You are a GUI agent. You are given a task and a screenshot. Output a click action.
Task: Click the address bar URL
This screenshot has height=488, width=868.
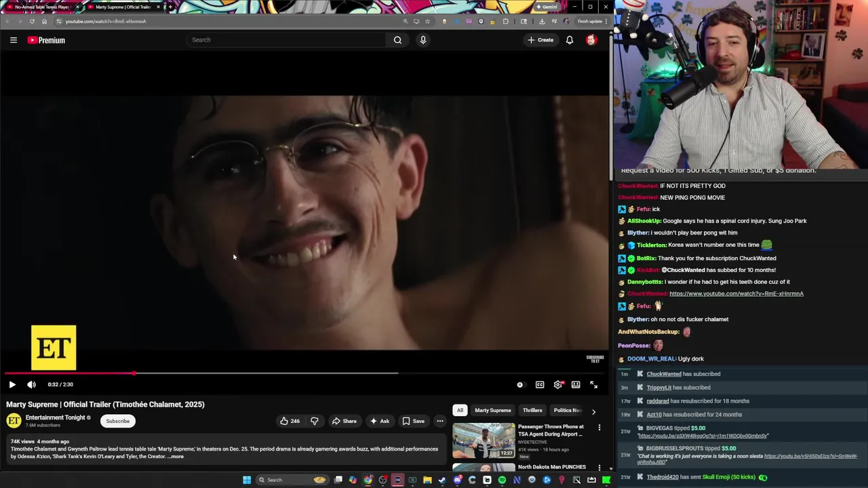point(106,21)
